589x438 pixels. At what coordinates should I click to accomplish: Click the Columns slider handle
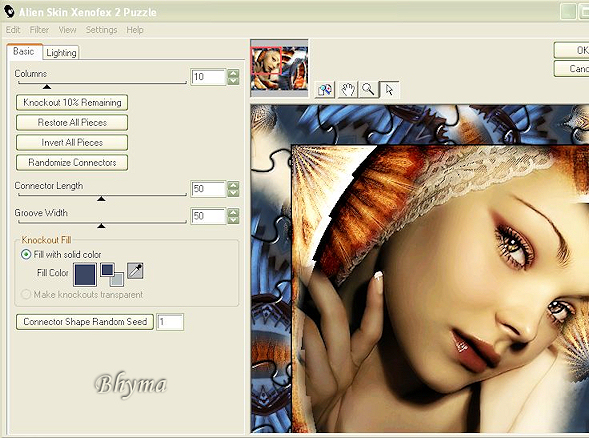(x=47, y=87)
